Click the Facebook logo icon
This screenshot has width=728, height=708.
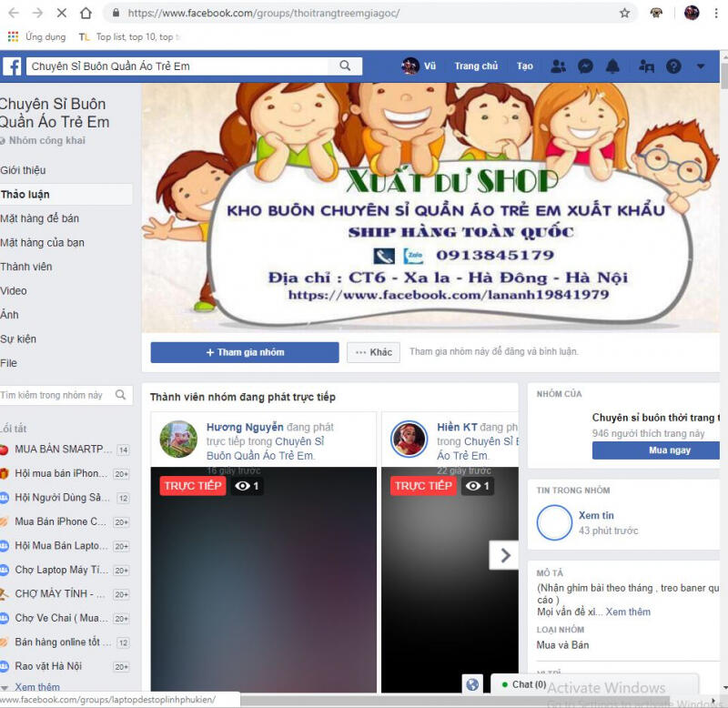coord(13,66)
